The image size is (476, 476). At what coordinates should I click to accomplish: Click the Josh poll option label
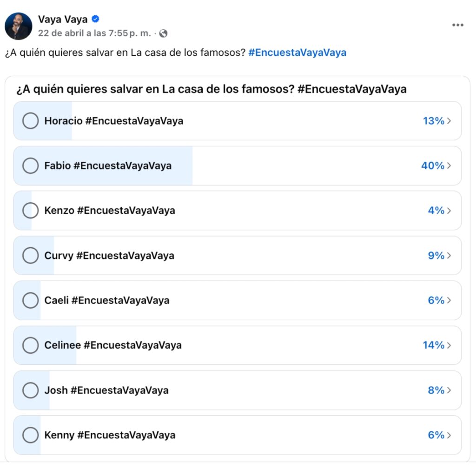click(x=106, y=390)
